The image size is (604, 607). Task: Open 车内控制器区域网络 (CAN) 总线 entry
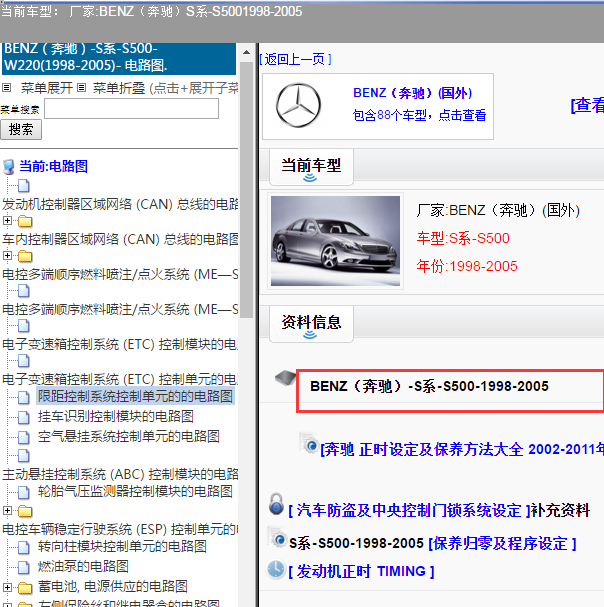pos(120,239)
